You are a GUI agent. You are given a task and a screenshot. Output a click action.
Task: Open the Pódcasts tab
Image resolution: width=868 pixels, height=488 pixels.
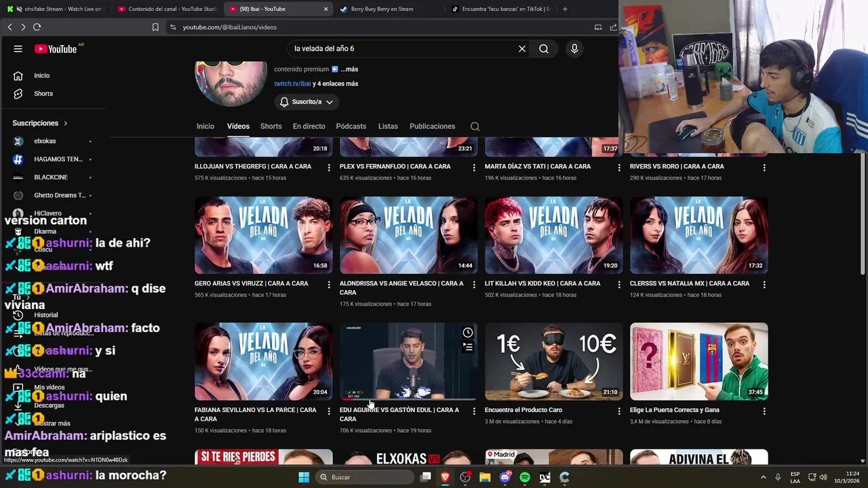351,126
